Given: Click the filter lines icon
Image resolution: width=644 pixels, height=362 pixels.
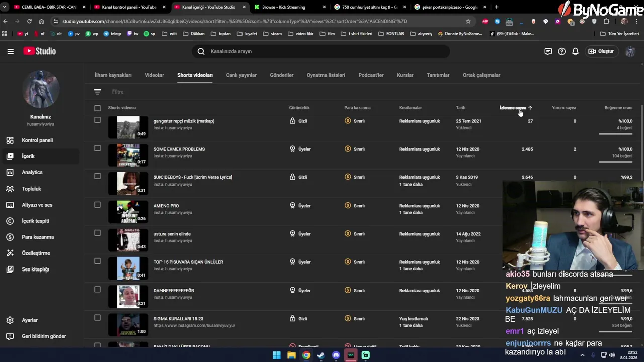Looking at the screenshot, I should [98, 92].
